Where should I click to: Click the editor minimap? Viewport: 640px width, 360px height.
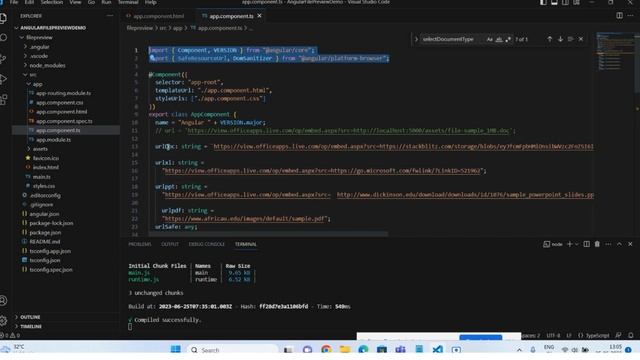pos(616,52)
